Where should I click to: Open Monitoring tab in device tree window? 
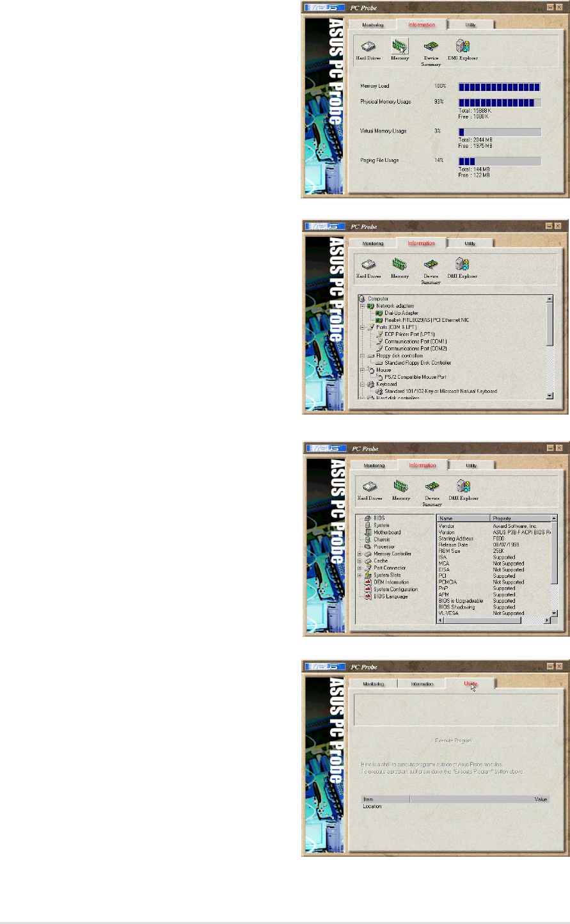tap(373, 244)
